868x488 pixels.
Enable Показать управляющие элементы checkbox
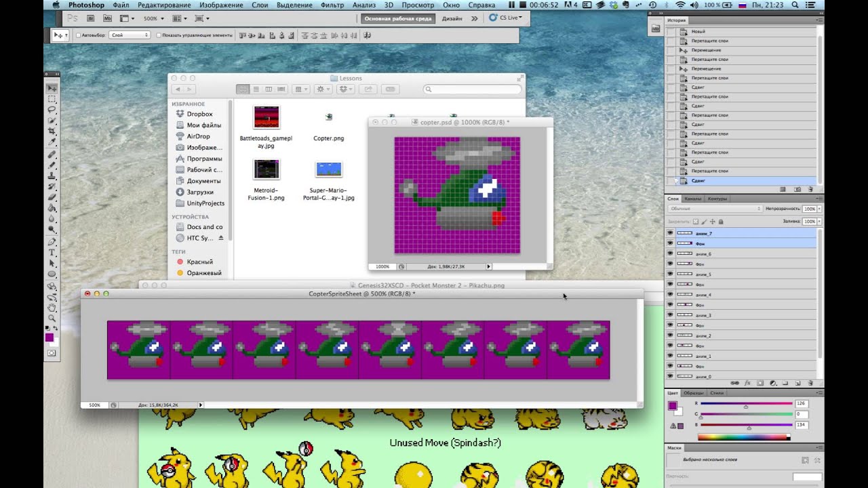[x=159, y=35]
